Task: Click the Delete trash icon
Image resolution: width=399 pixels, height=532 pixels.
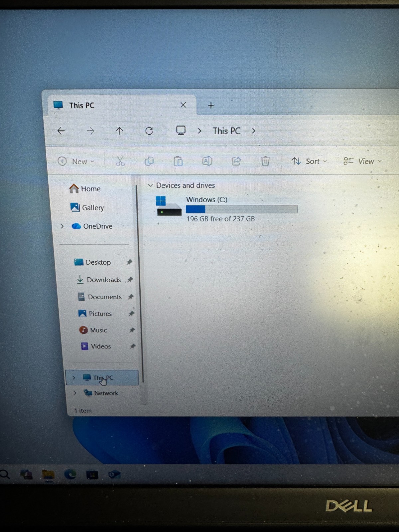Action: click(265, 161)
